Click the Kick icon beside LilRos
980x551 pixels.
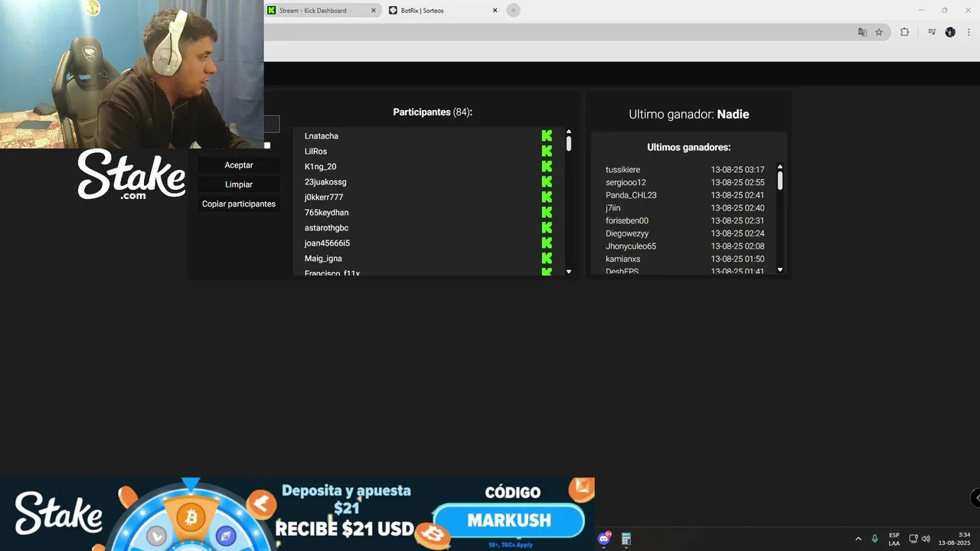[547, 151]
